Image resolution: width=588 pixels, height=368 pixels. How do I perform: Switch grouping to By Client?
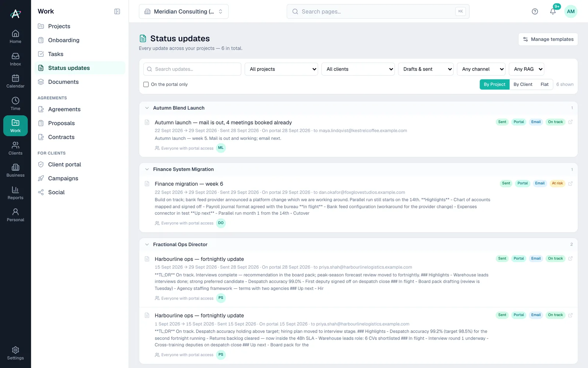click(523, 84)
